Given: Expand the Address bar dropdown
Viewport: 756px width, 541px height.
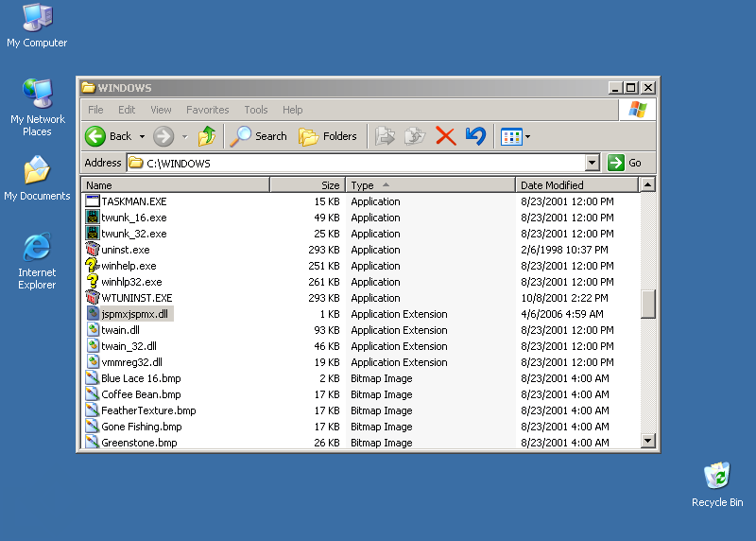Looking at the screenshot, I should click(x=593, y=163).
